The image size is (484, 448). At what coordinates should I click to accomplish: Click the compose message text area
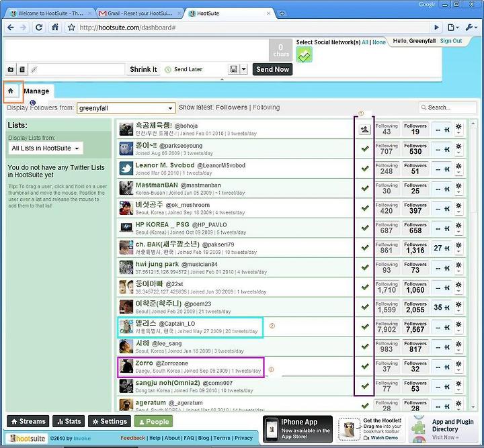136,50
